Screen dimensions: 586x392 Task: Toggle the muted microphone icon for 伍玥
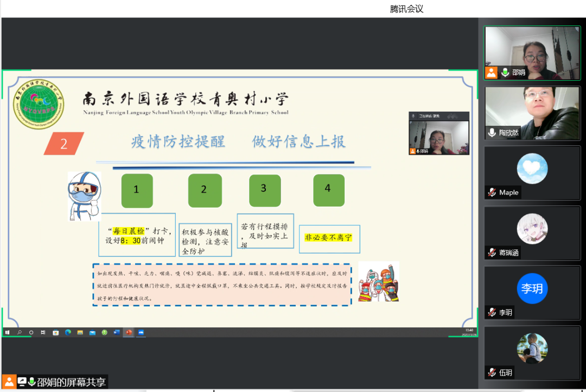coord(492,372)
